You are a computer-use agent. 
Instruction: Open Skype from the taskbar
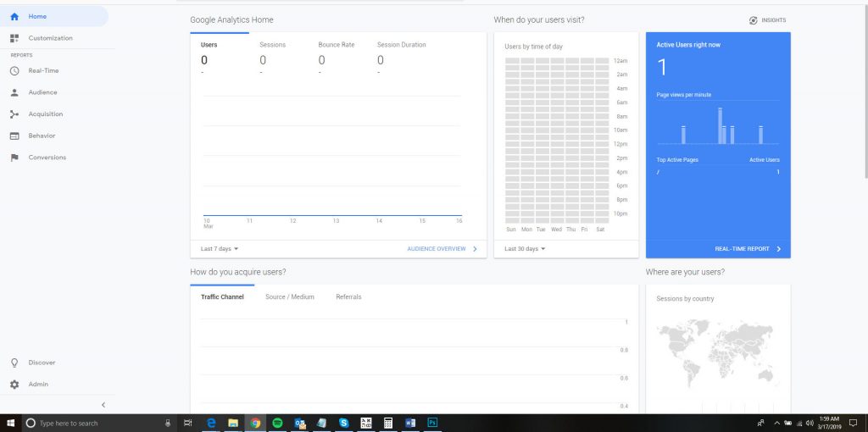(x=344, y=424)
